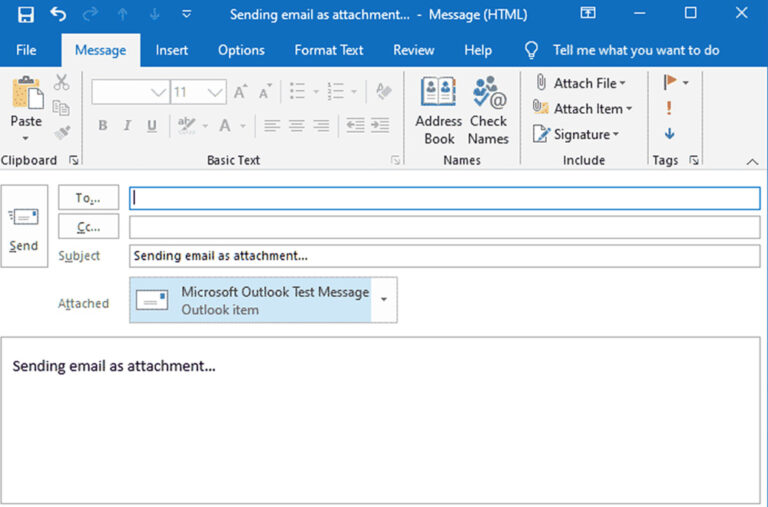Toggle Italic formatting
The image size is (768, 507).
click(127, 126)
